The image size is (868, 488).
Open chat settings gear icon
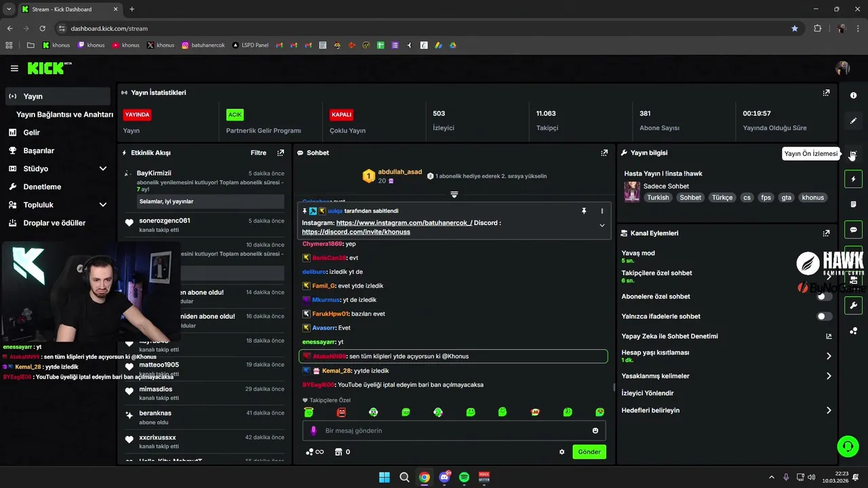point(561,452)
